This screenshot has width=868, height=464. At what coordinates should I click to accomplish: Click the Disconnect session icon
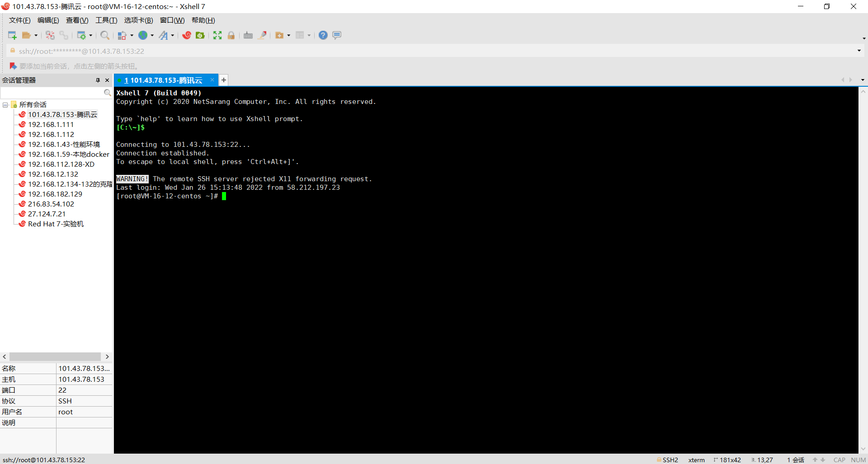point(50,35)
